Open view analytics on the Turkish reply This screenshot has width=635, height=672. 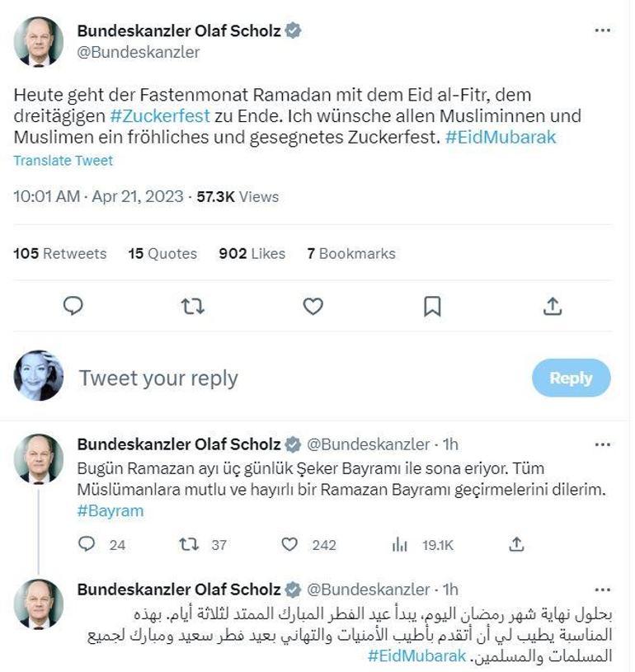(x=400, y=545)
